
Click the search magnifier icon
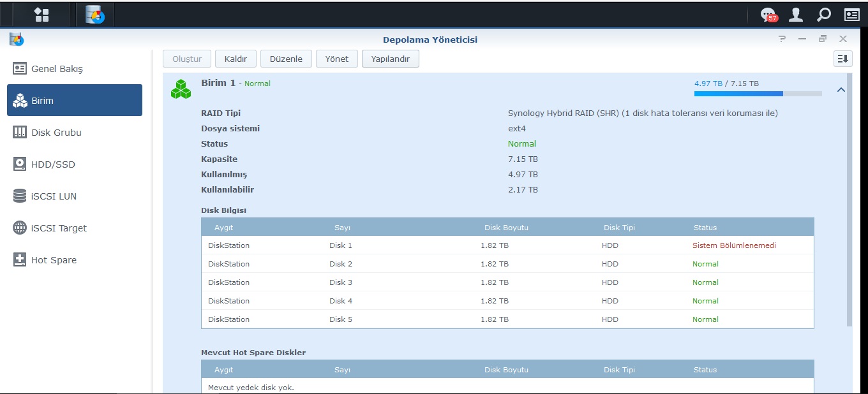[x=824, y=15]
